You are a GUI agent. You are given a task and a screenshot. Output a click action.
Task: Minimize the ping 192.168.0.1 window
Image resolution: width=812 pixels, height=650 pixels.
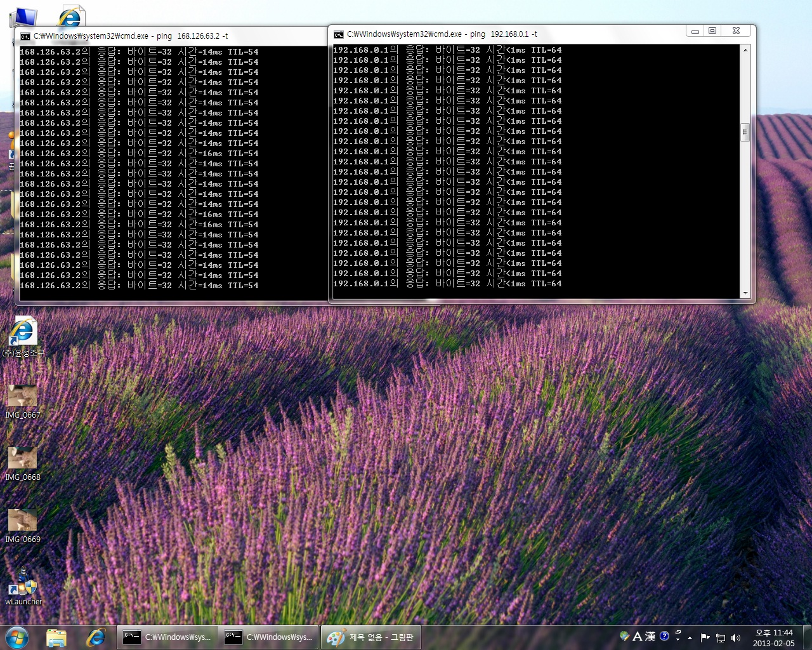[695, 30]
